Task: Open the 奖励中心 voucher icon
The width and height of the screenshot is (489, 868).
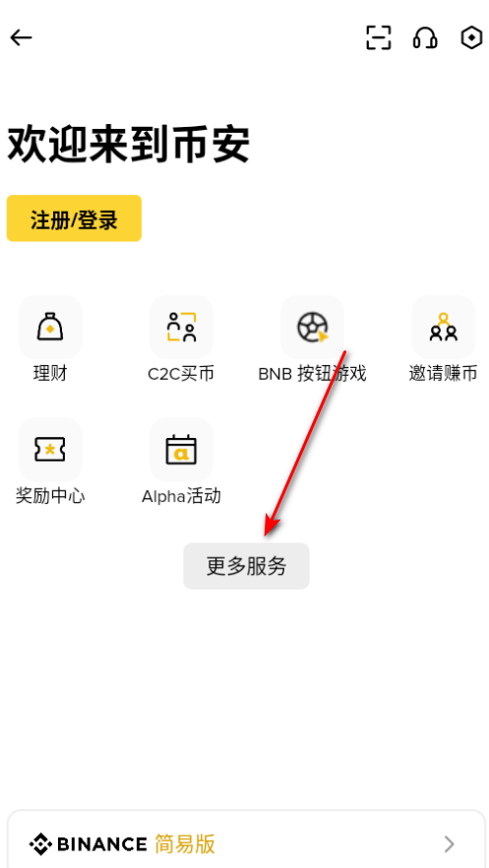Action: point(50,450)
